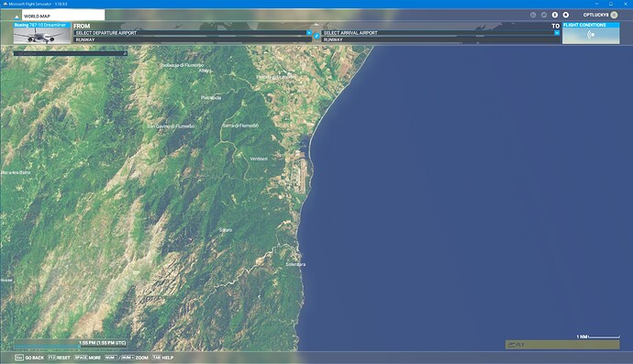Click the departure Runway field

tap(193, 39)
